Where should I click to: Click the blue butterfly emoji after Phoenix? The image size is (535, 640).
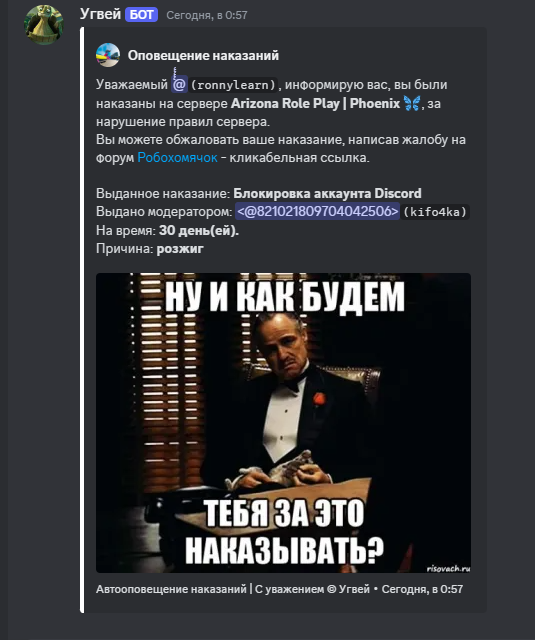[412, 103]
